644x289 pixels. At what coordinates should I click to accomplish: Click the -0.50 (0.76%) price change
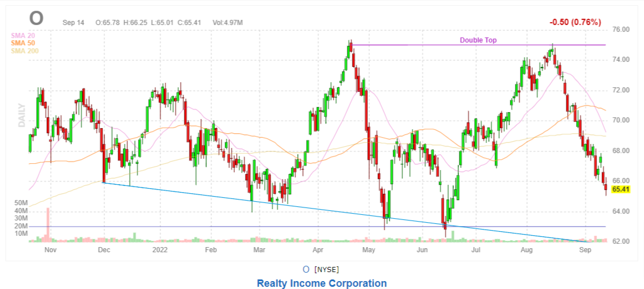pyautogui.click(x=576, y=22)
